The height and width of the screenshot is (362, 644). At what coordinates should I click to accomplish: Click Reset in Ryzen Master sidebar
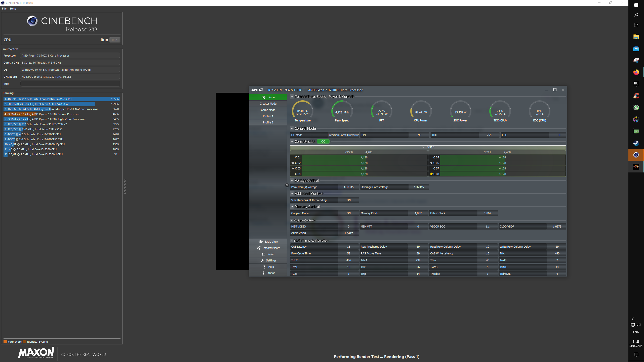(268, 254)
